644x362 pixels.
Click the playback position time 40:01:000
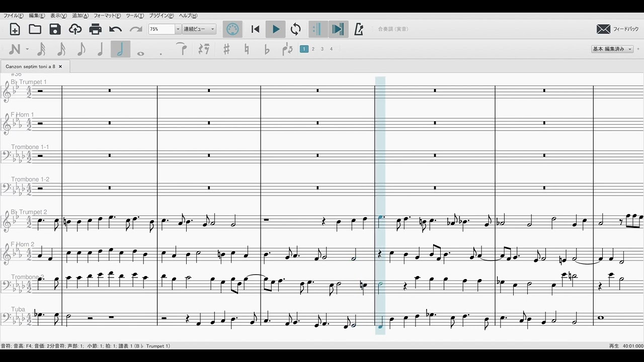[x=633, y=346]
